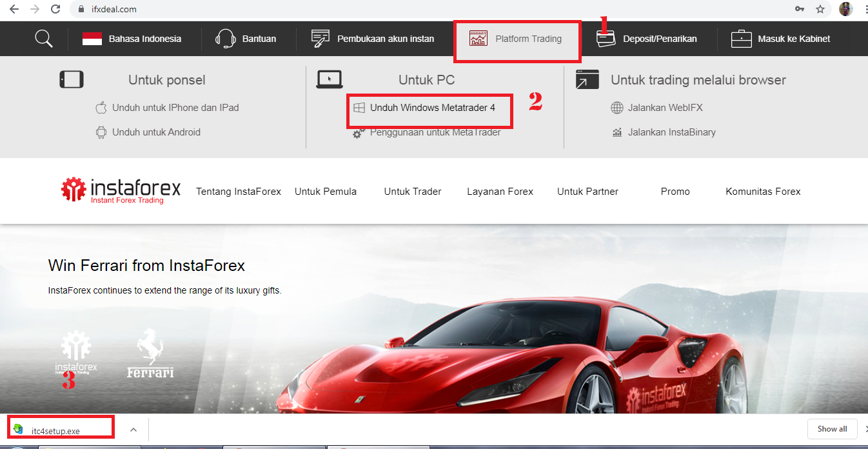
Task: Click 'Untuk trading melalui browser' heading
Action: (698, 80)
